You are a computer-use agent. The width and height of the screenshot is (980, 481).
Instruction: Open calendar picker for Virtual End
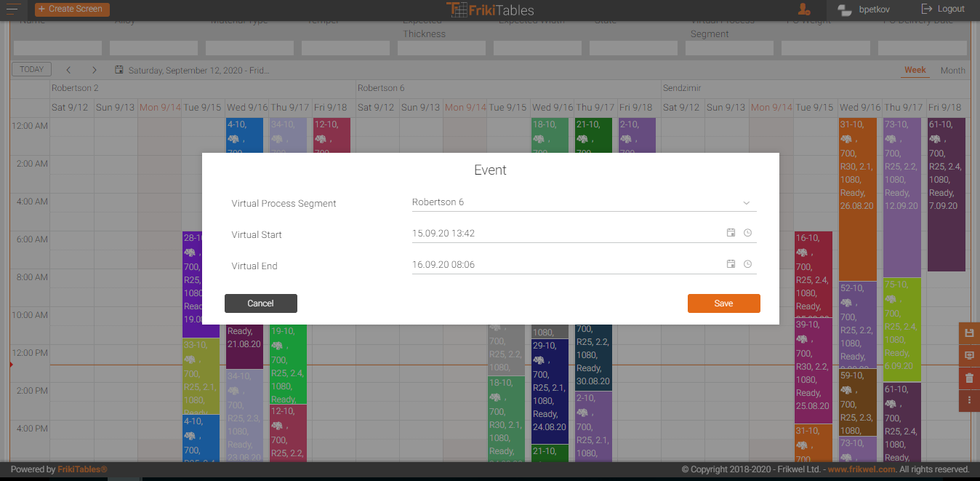(x=731, y=264)
